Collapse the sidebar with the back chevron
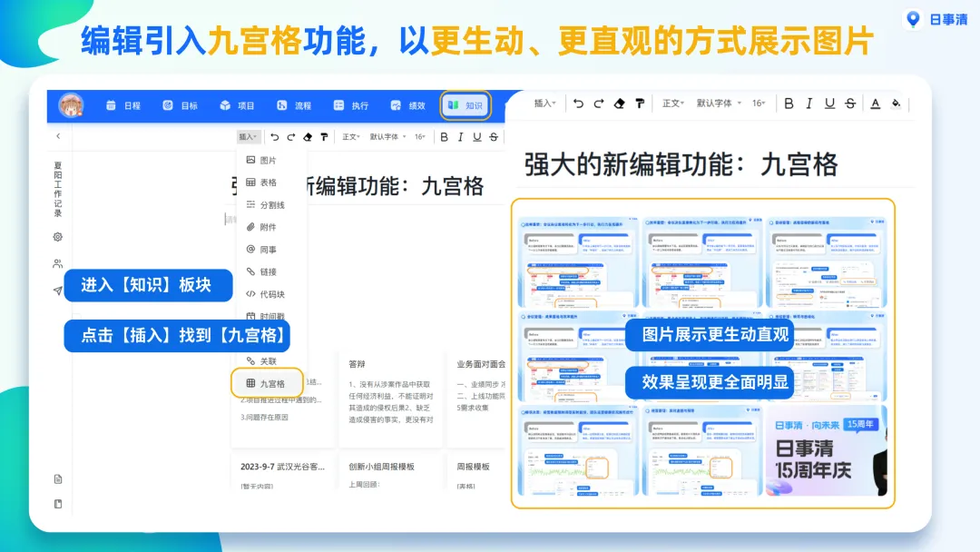980x552 pixels. pyautogui.click(x=58, y=135)
